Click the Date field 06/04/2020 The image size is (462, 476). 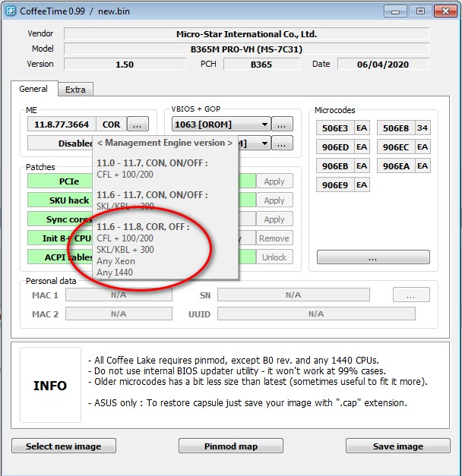[383, 64]
